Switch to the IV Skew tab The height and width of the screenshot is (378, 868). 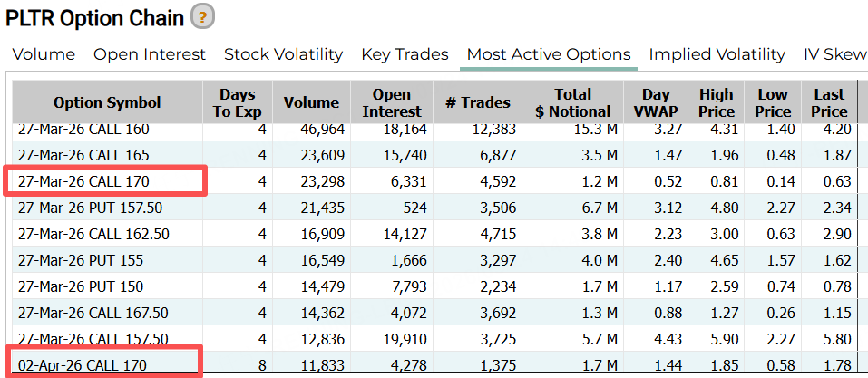(x=834, y=54)
